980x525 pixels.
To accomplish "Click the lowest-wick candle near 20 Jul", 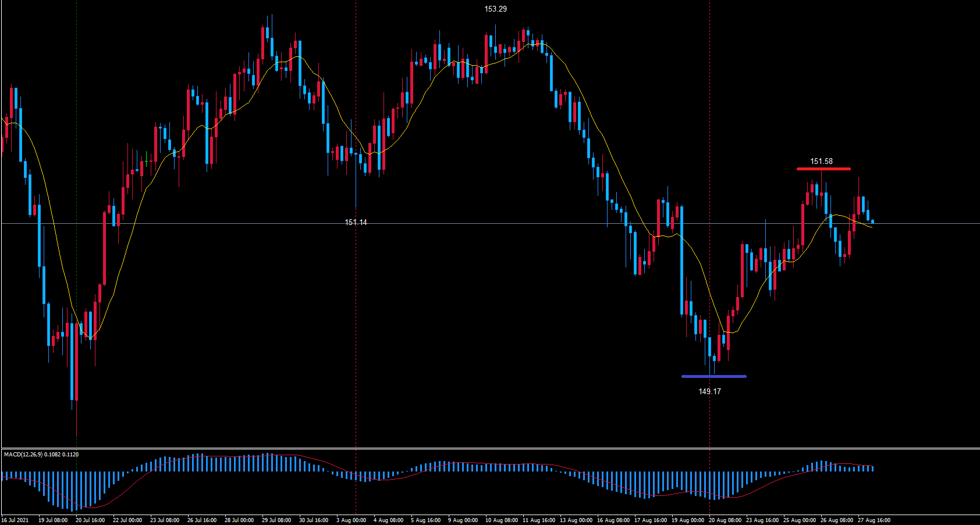I will point(76,360).
